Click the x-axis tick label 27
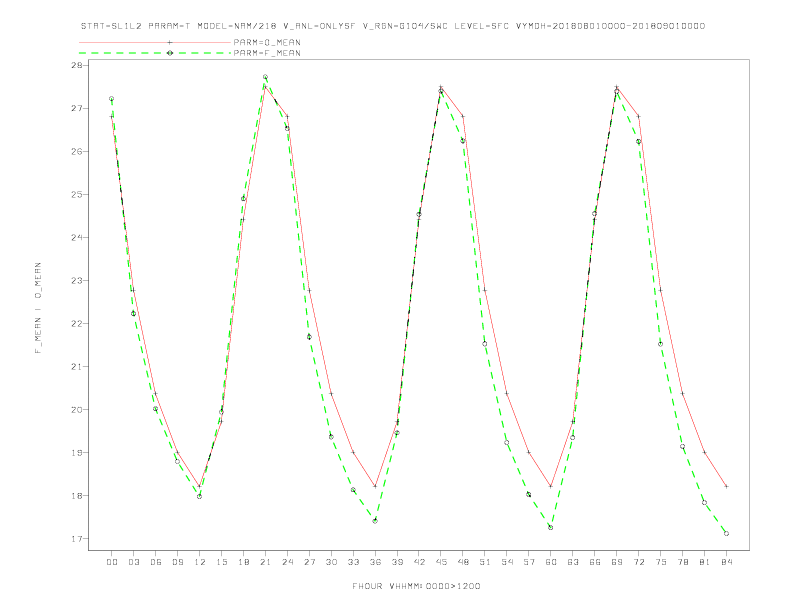This screenshot has height=612, width=792. 309,562
